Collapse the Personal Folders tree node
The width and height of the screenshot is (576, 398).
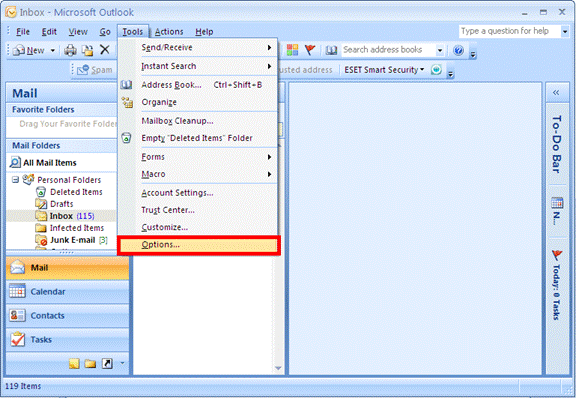click(x=15, y=180)
